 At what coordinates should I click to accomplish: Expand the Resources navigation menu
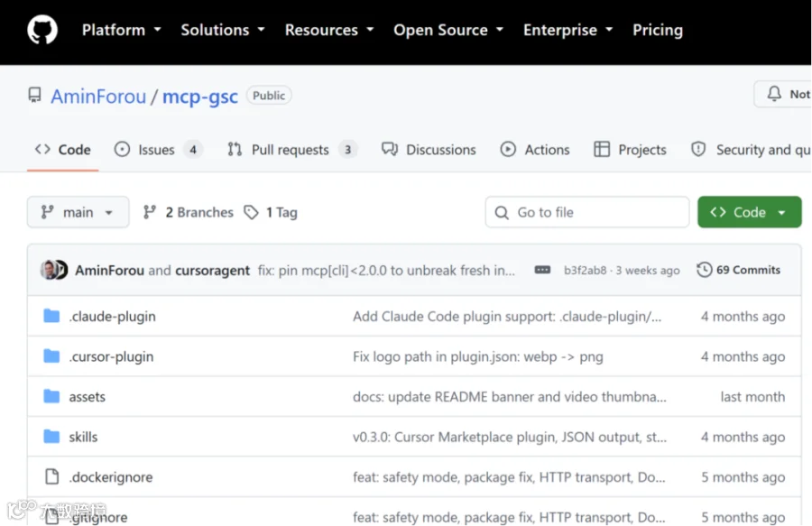(x=328, y=30)
